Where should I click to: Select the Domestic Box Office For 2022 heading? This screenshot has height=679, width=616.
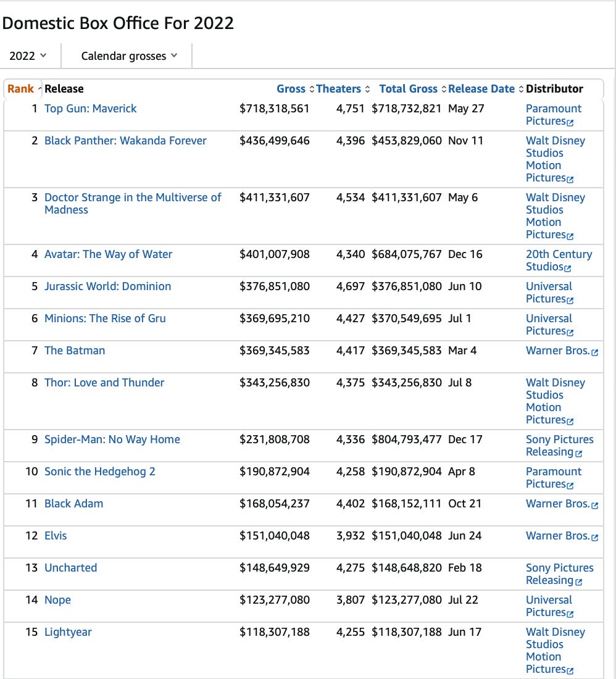coord(118,23)
